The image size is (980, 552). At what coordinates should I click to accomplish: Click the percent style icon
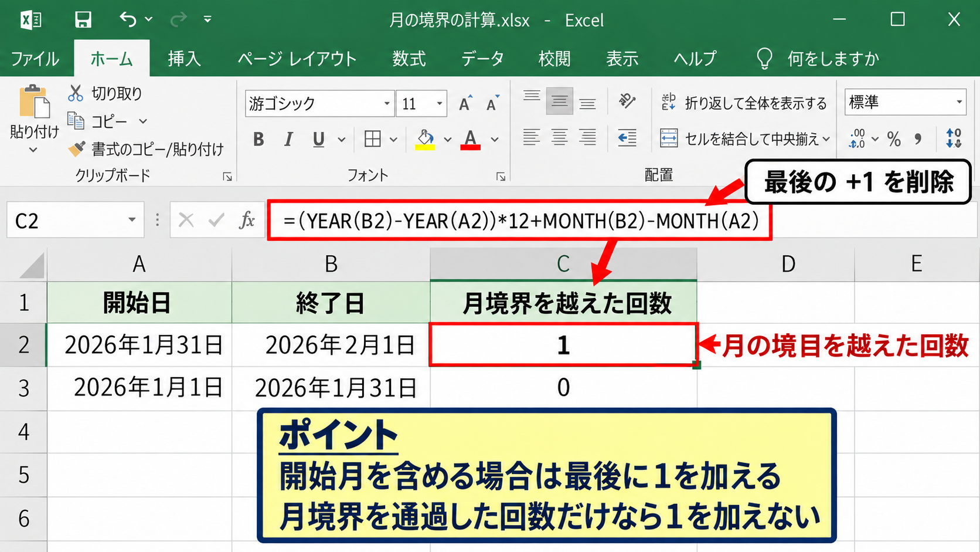[x=893, y=139]
